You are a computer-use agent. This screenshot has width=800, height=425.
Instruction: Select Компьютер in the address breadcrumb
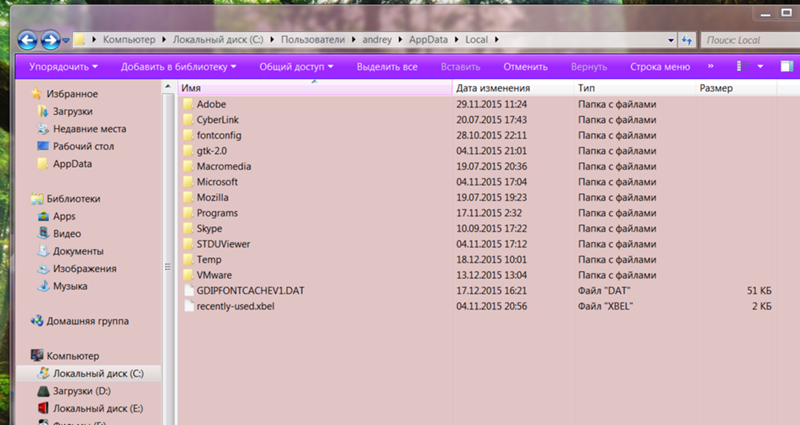129,40
